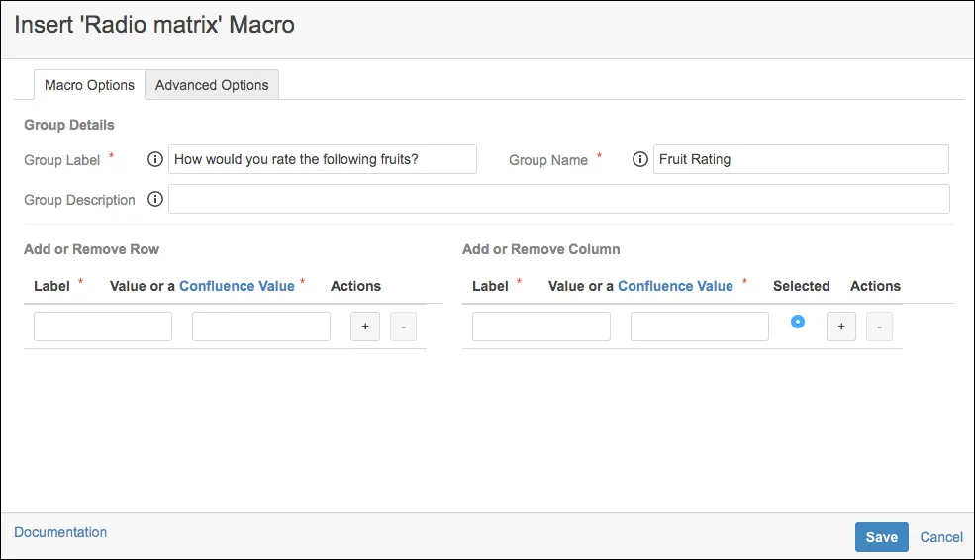Open the Advanced Options tab
The height and width of the screenshot is (560, 975).
[x=212, y=85]
